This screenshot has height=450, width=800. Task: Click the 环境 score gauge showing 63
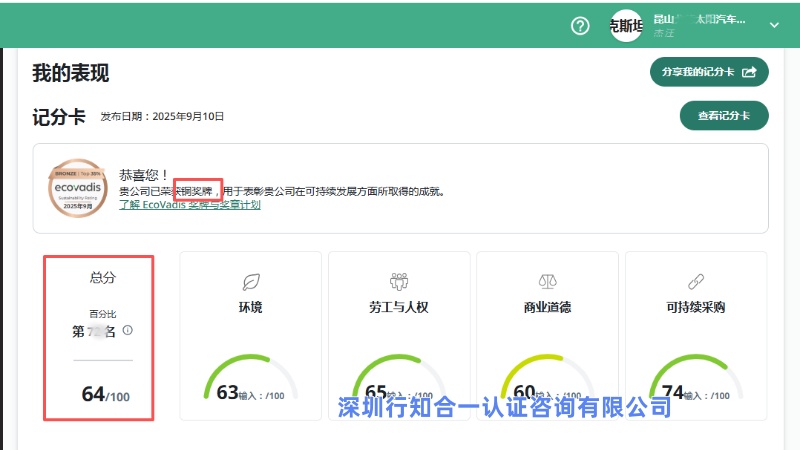250,383
